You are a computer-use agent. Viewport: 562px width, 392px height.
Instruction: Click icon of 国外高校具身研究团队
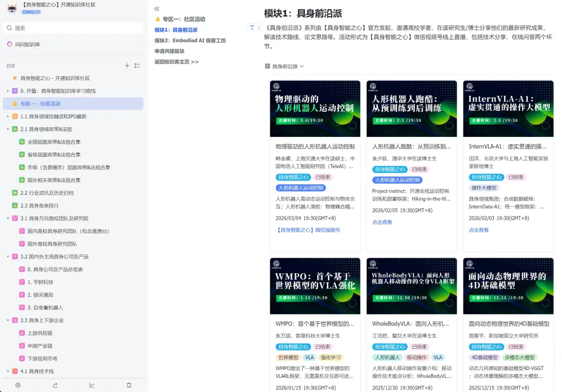tap(22, 244)
